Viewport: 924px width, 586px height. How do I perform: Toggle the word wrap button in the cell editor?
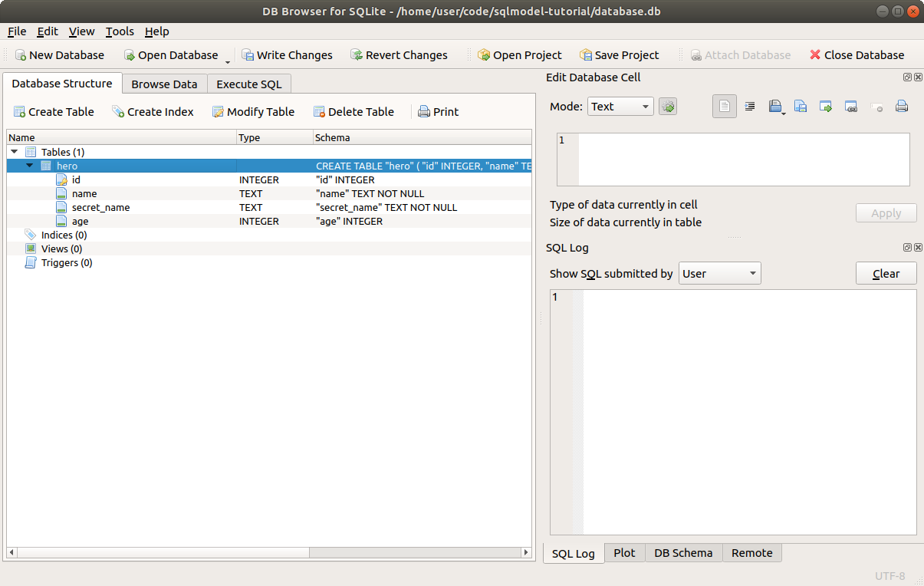point(725,107)
